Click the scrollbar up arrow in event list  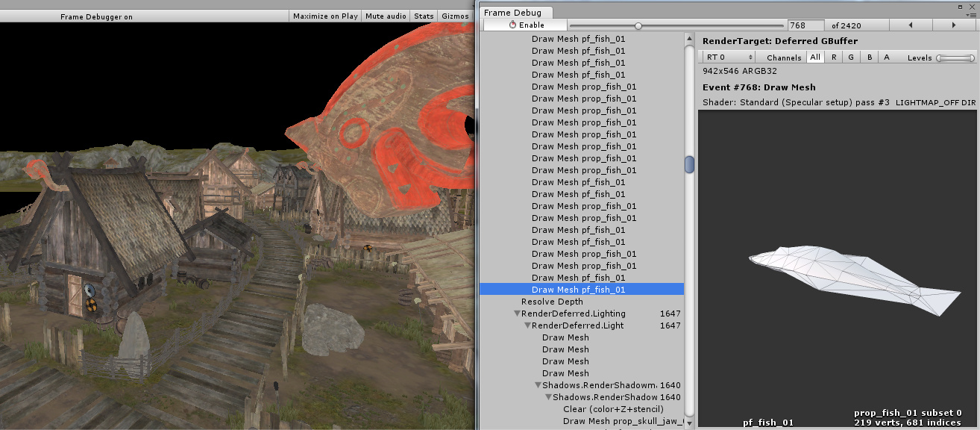(690, 38)
